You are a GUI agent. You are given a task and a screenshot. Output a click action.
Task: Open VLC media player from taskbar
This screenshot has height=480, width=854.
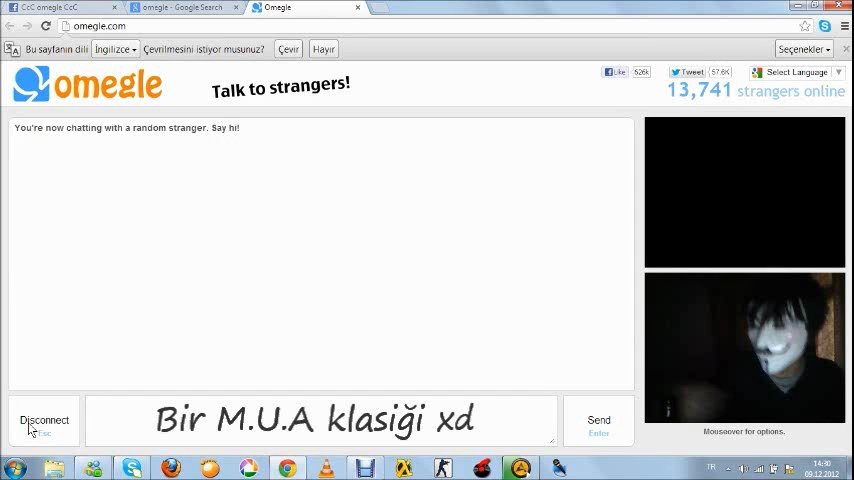pyautogui.click(x=326, y=468)
